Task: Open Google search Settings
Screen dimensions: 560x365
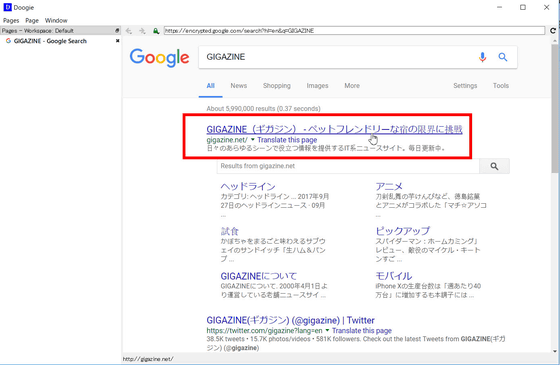Action: click(465, 86)
